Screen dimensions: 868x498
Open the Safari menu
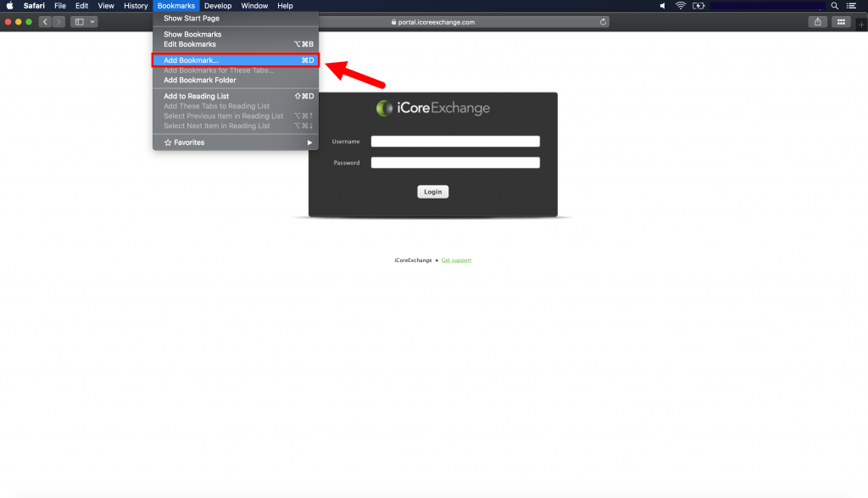point(34,6)
